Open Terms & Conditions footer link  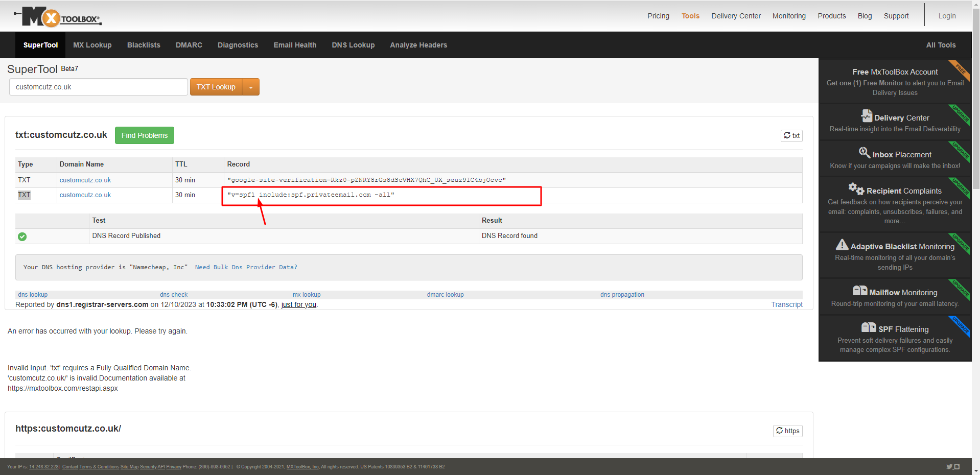point(99,467)
